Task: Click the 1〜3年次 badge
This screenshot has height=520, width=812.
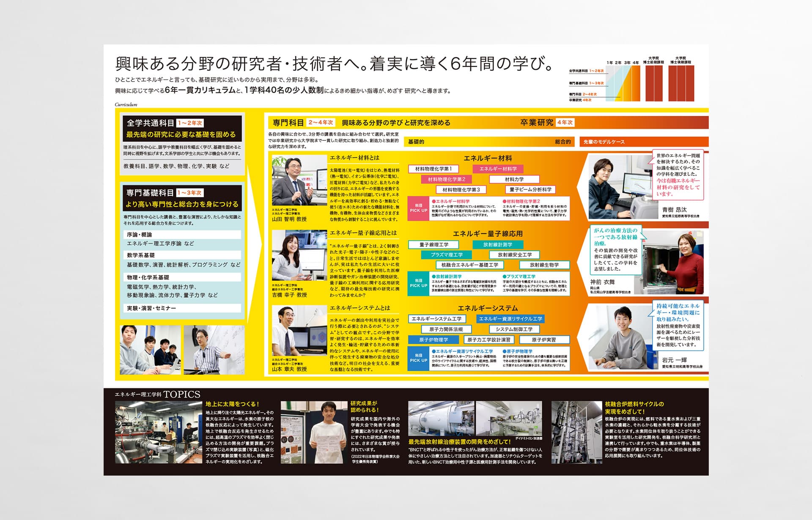Action: pos(190,193)
